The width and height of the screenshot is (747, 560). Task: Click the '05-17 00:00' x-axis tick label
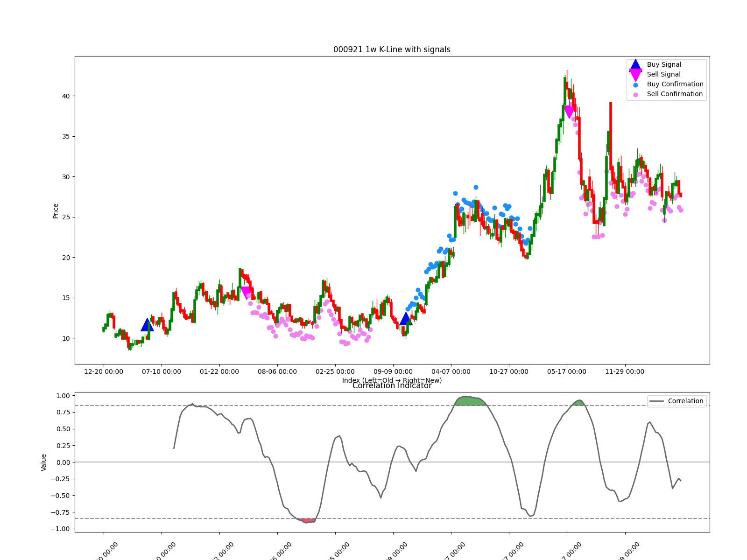(567, 371)
